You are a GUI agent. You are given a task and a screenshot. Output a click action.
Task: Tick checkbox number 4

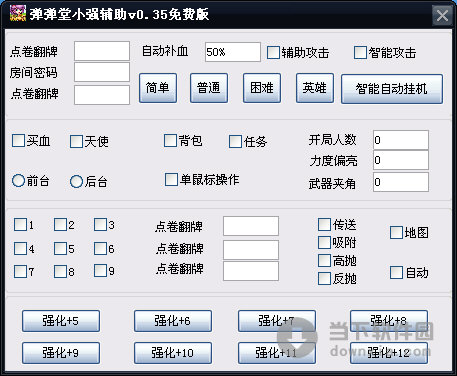point(20,248)
